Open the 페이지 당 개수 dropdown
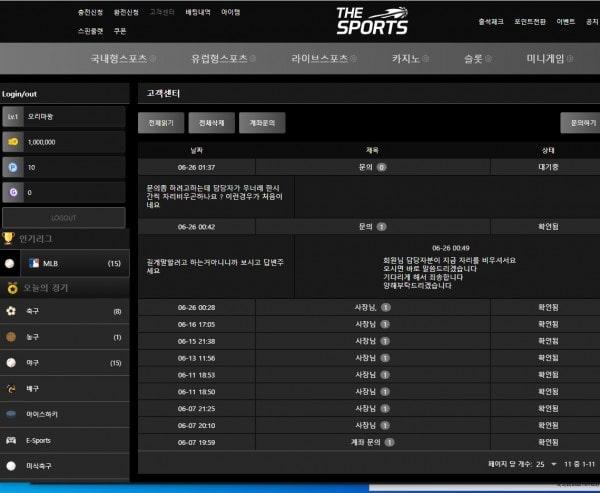Viewport: 600px width, 493px height. (x=546, y=465)
